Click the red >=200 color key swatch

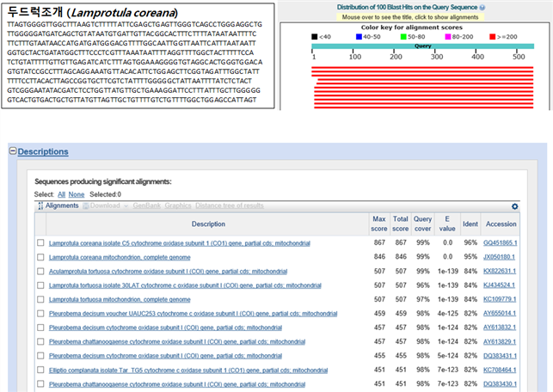pos(492,37)
